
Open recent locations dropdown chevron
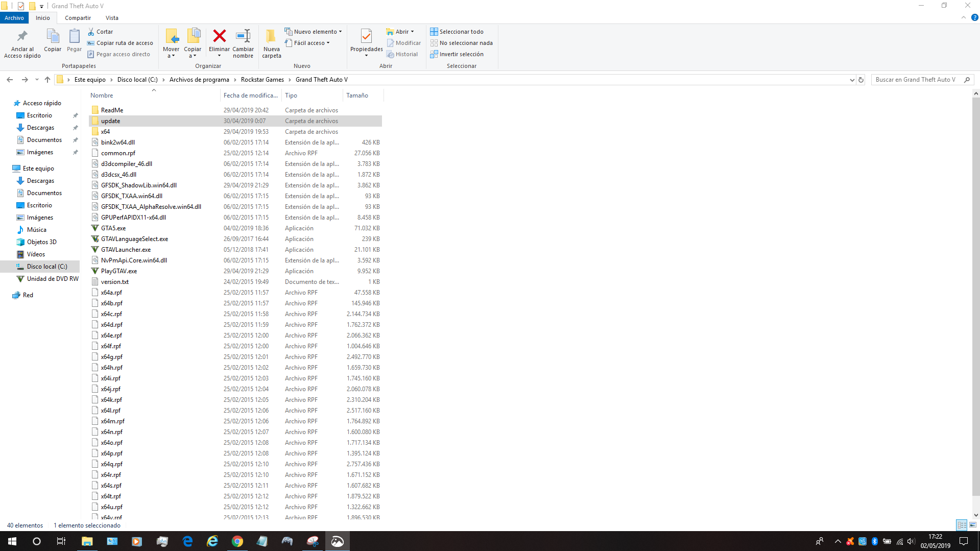(37, 80)
